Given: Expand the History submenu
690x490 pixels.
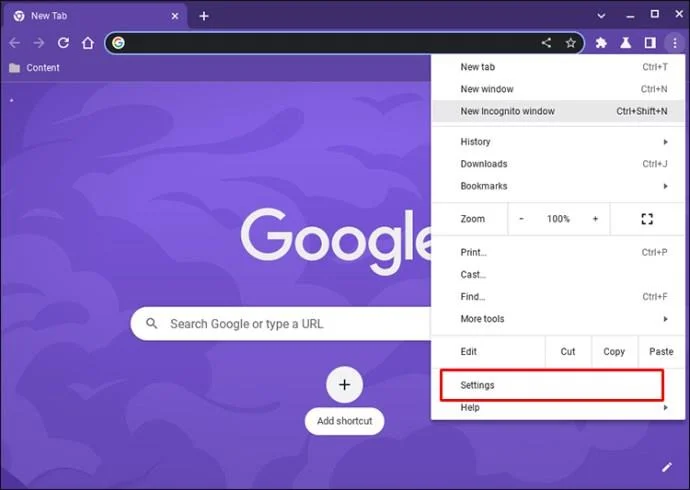Looking at the screenshot, I should pyautogui.click(x=558, y=142).
